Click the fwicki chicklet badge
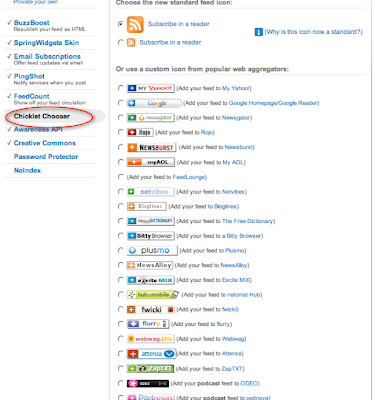 point(151,309)
